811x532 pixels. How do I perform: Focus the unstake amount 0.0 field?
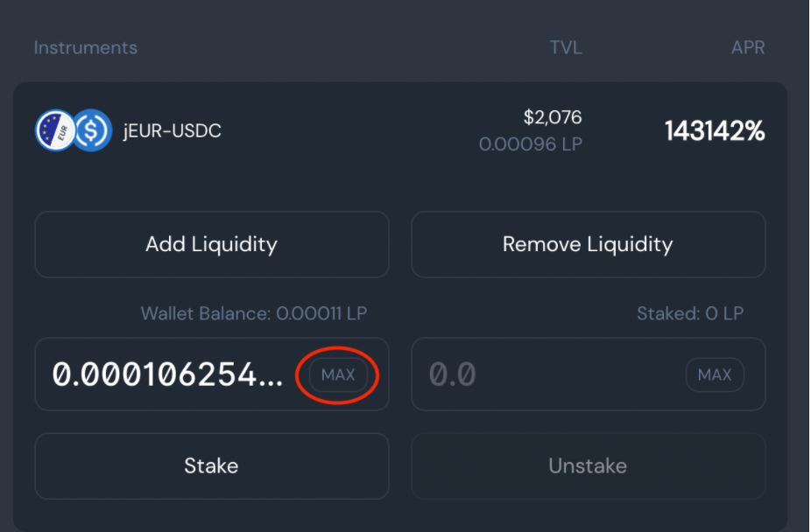(x=543, y=374)
